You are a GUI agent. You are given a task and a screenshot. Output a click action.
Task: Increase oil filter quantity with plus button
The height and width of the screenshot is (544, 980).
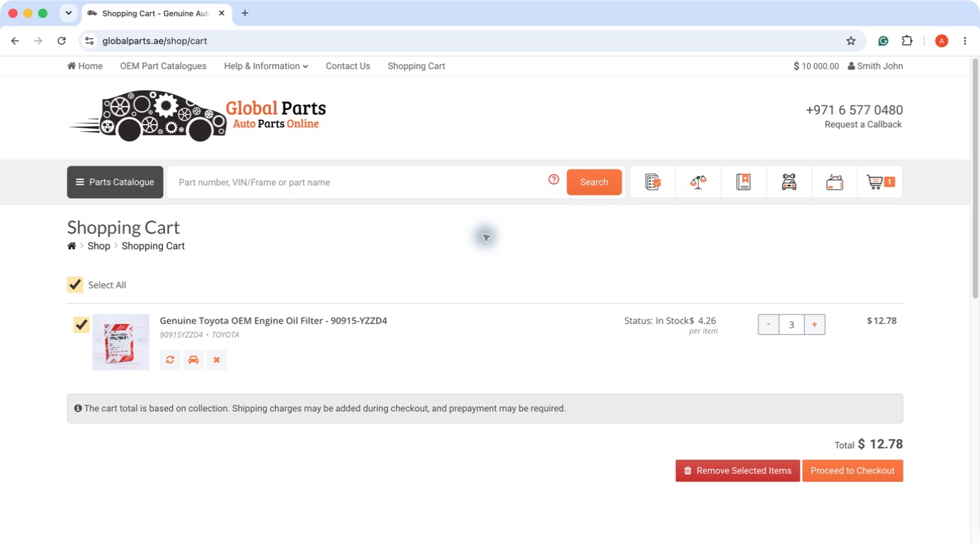click(x=815, y=324)
